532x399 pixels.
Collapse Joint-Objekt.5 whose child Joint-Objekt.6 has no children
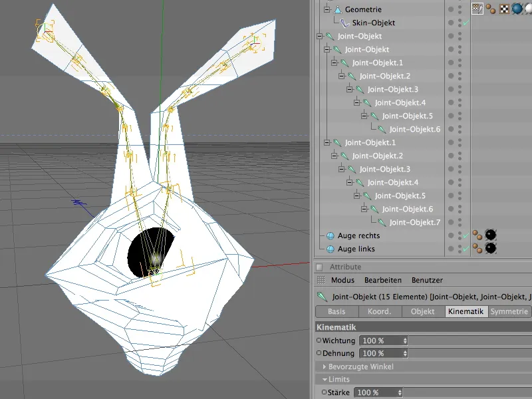tap(364, 116)
